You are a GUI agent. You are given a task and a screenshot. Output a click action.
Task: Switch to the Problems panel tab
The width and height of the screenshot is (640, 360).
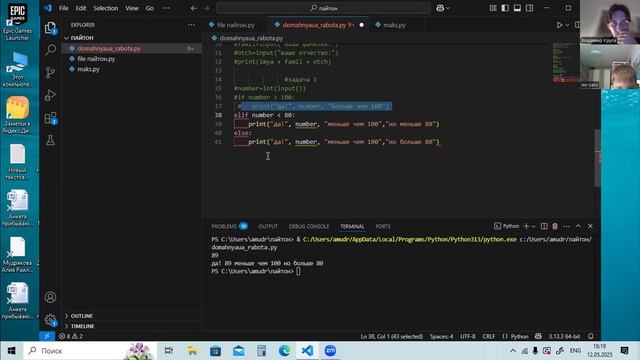coord(229,226)
